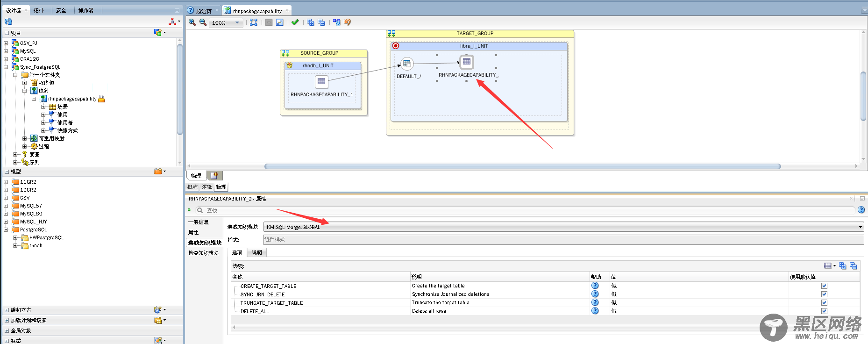
Task: Click the expand-all icon in mapping toolbar
Action: (x=311, y=22)
